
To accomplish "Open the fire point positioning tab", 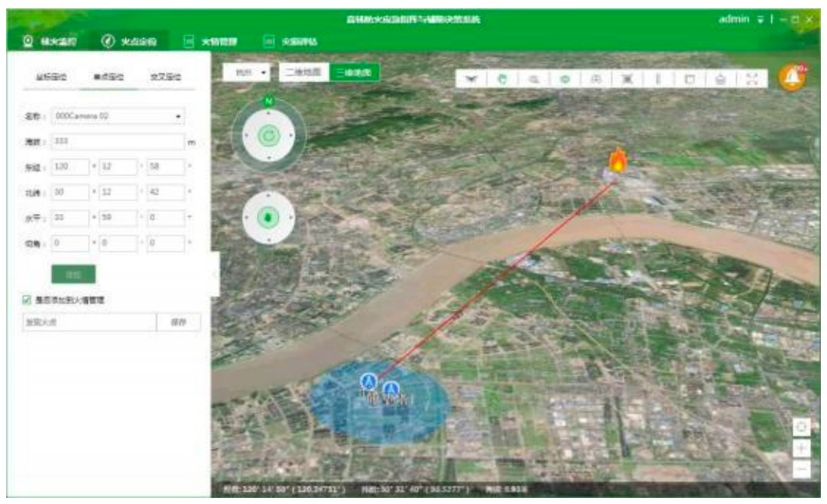I will point(129,41).
